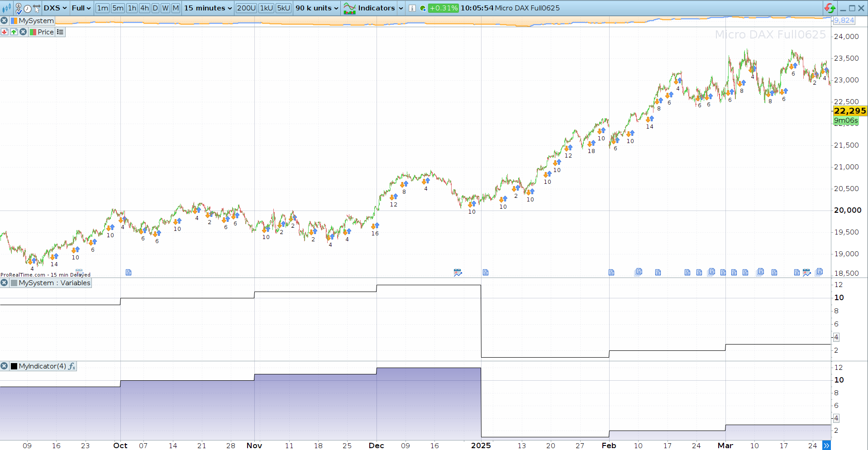
Task: Select the D daily timeframe
Action: [x=155, y=8]
